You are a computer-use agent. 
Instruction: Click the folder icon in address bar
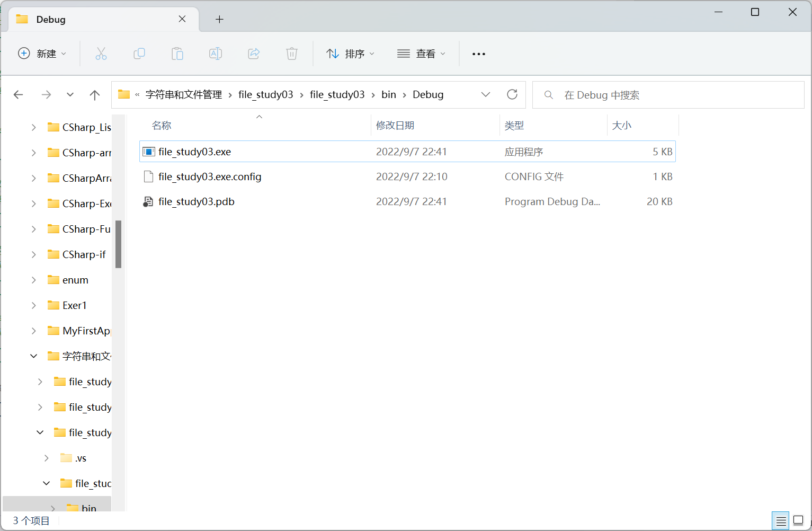[124, 94]
